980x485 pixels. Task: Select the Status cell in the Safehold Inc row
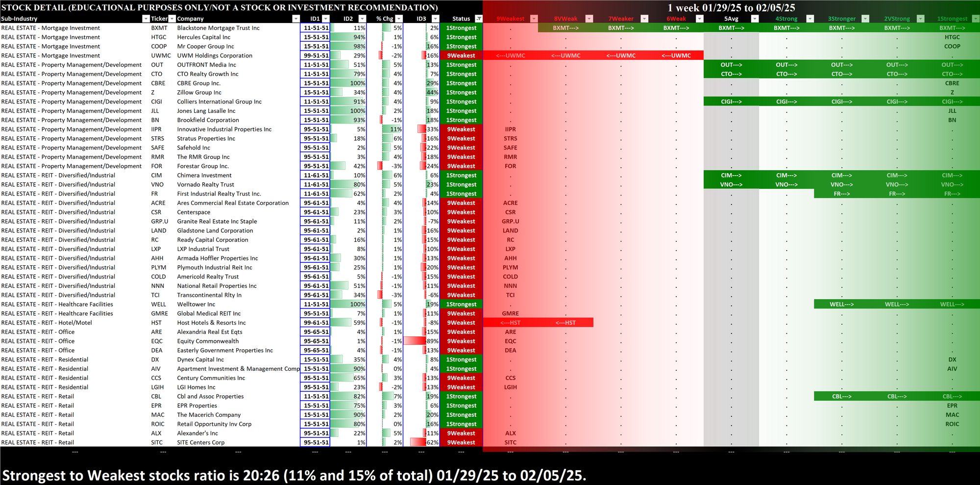click(461, 148)
